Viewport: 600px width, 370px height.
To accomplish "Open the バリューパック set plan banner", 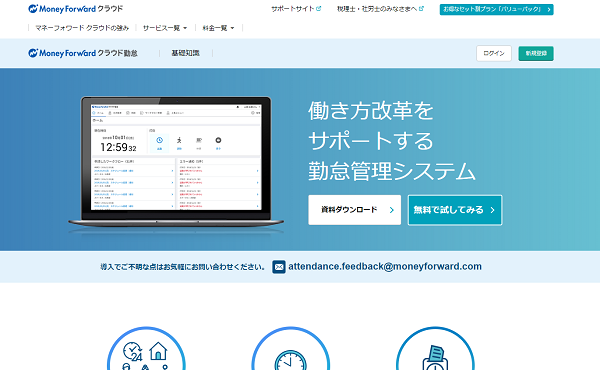I will (496, 9).
